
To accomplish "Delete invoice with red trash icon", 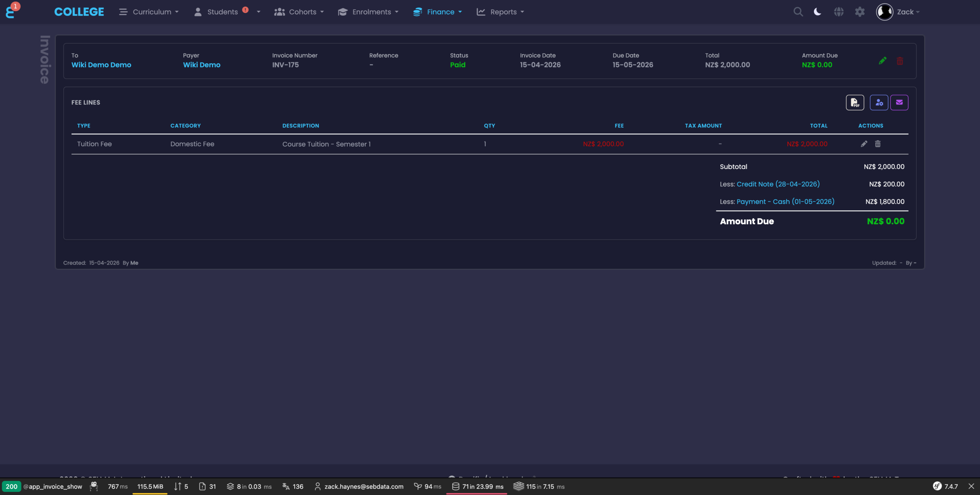I will (900, 61).
